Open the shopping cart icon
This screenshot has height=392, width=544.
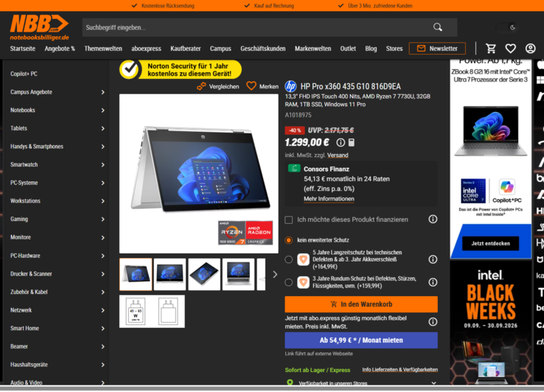(x=491, y=49)
